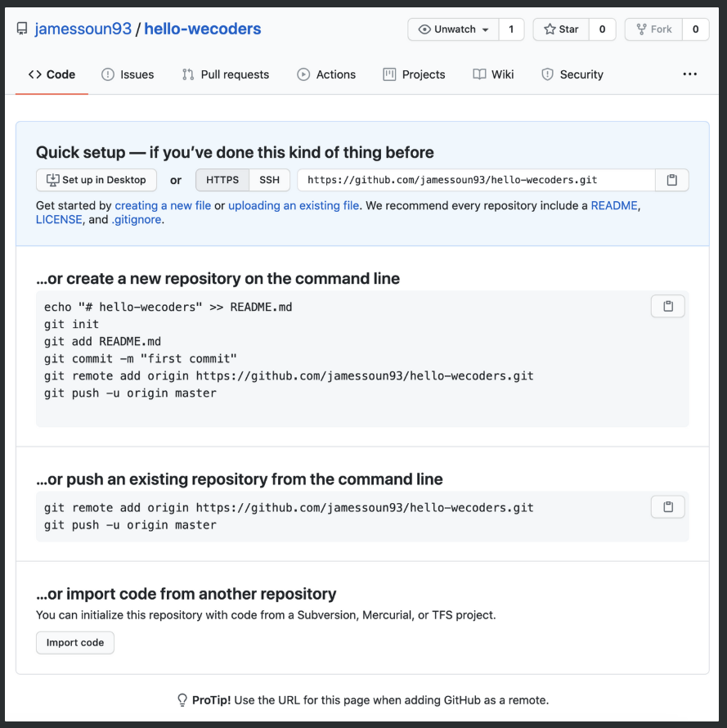
Task: Go to the Pull requests tab
Action: tap(226, 74)
